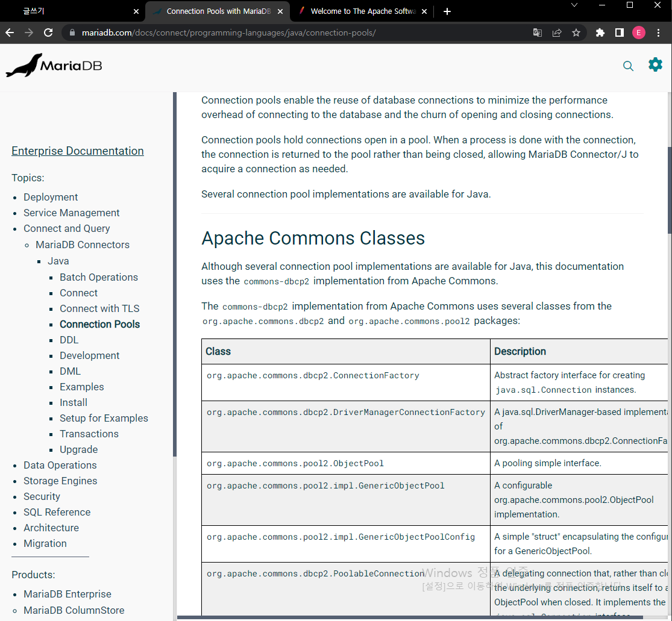View site security lock info
Viewport: 672px width, 621px height.
click(x=72, y=33)
